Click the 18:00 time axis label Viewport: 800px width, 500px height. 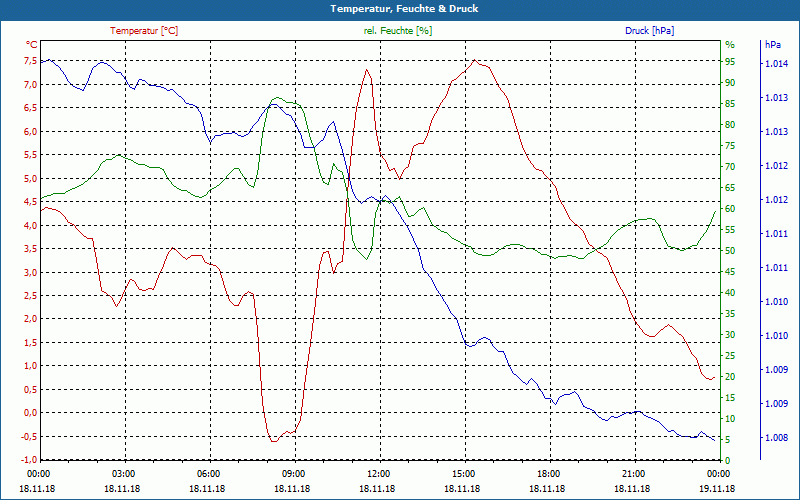click(548, 473)
